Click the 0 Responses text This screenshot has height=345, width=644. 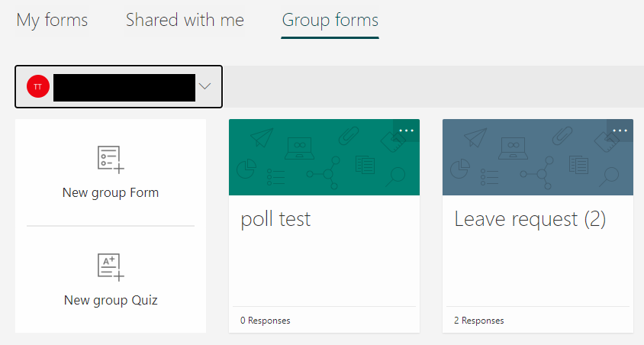pyautogui.click(x=266, y=321)
